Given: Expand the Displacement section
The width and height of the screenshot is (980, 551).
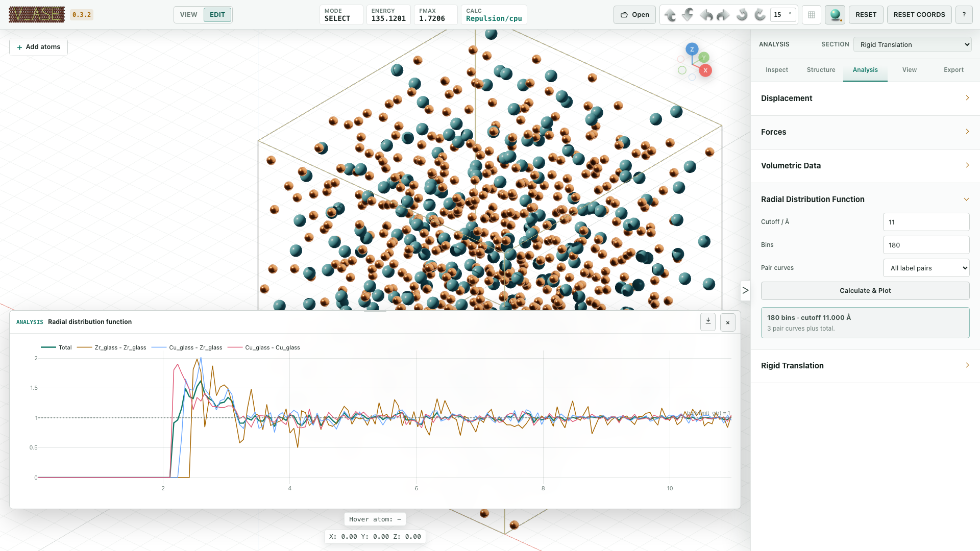Looking at the screenshot, I should 865,98.
